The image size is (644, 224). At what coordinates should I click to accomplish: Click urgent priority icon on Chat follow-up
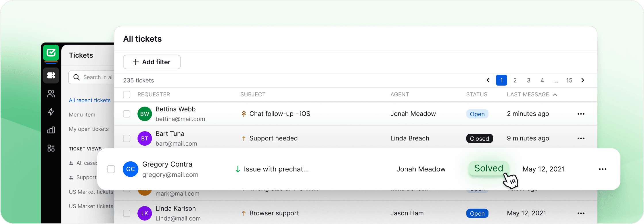pos(244,114)
